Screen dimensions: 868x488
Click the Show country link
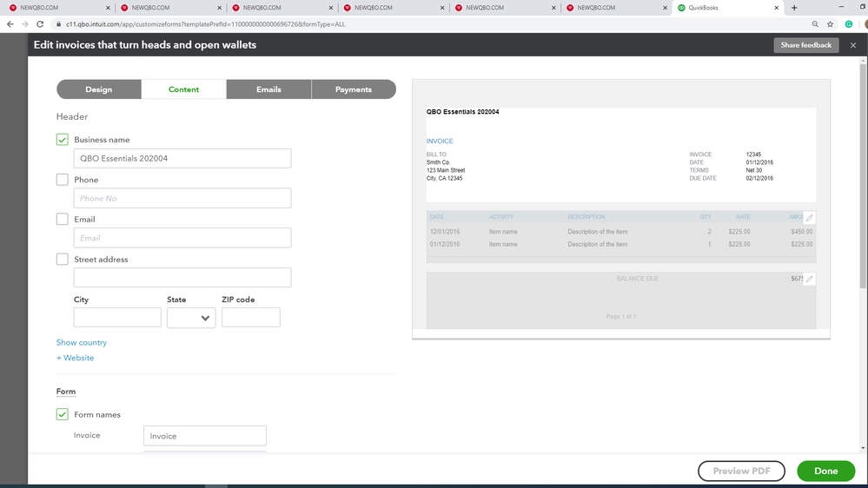(82, 342)
